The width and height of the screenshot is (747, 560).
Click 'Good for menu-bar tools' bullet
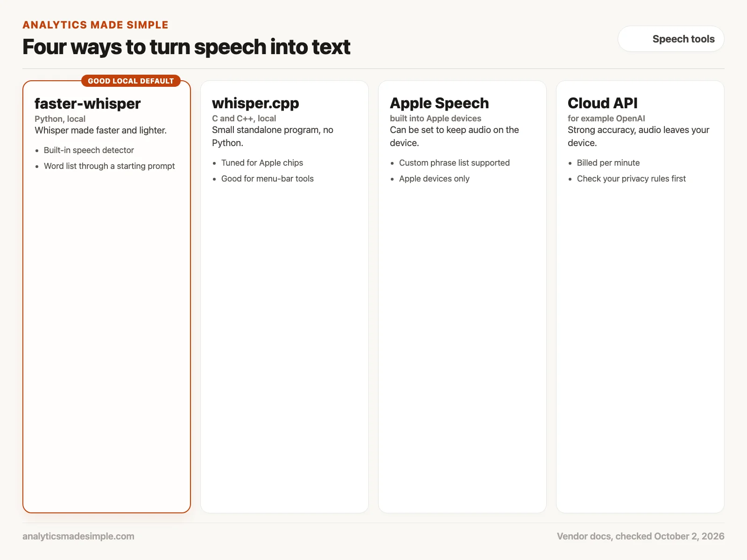pyautogui.click(x=268, y=179)
